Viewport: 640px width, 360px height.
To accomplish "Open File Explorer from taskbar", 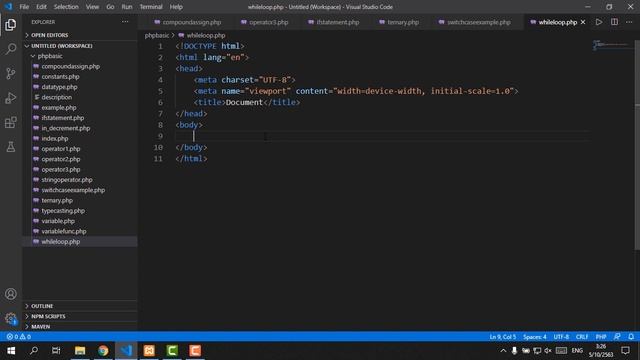I will (80, 351).
